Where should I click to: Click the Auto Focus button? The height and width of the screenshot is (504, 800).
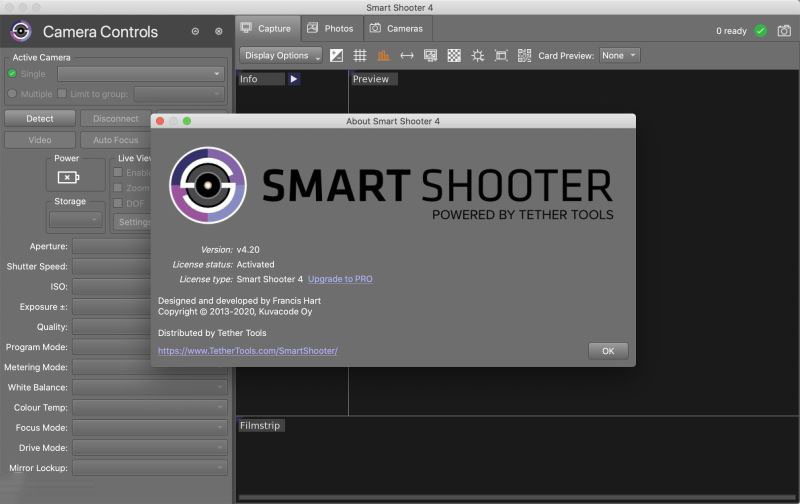pyautogui.click(x=115, y=140)
